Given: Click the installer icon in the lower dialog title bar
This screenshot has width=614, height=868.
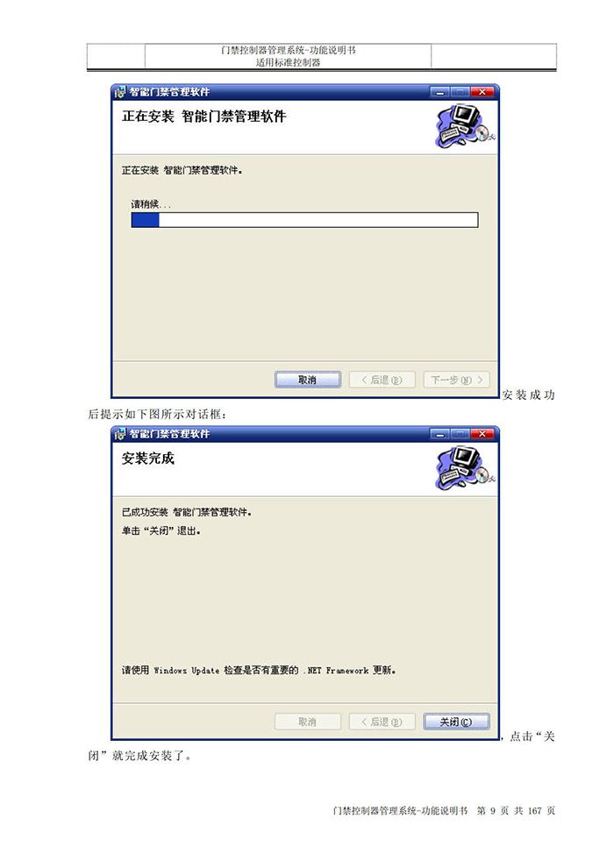Looking at the screenshot, I should tap(121, 434).
